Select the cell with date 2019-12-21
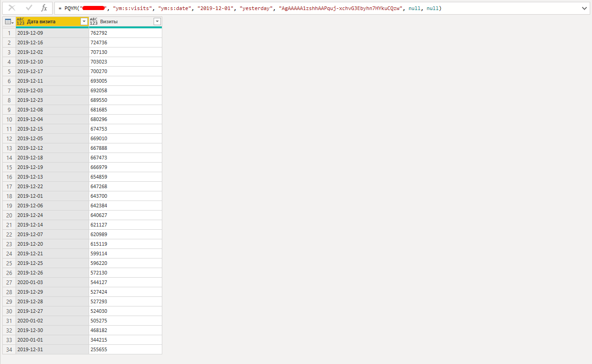The width and height of the screenshot is (592, 364). point(52,253)
